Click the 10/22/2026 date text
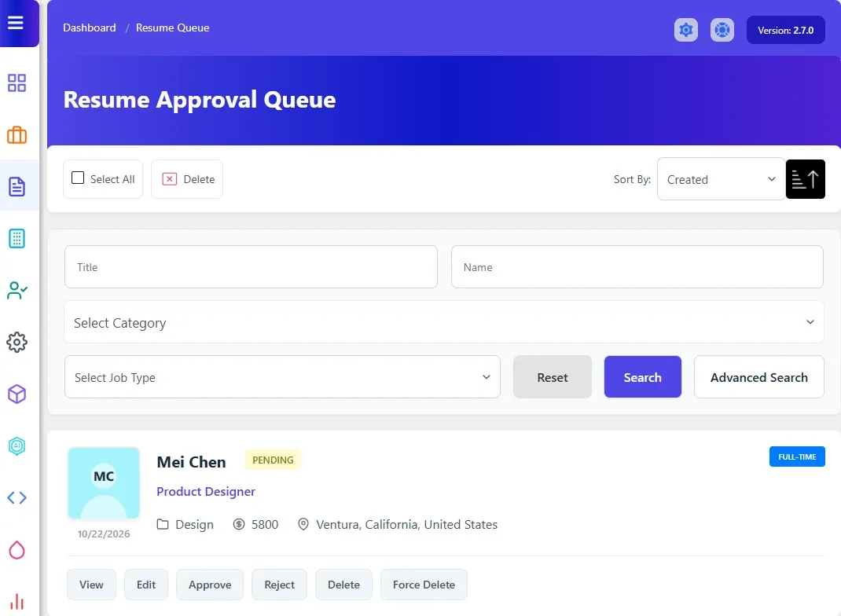 104,534
